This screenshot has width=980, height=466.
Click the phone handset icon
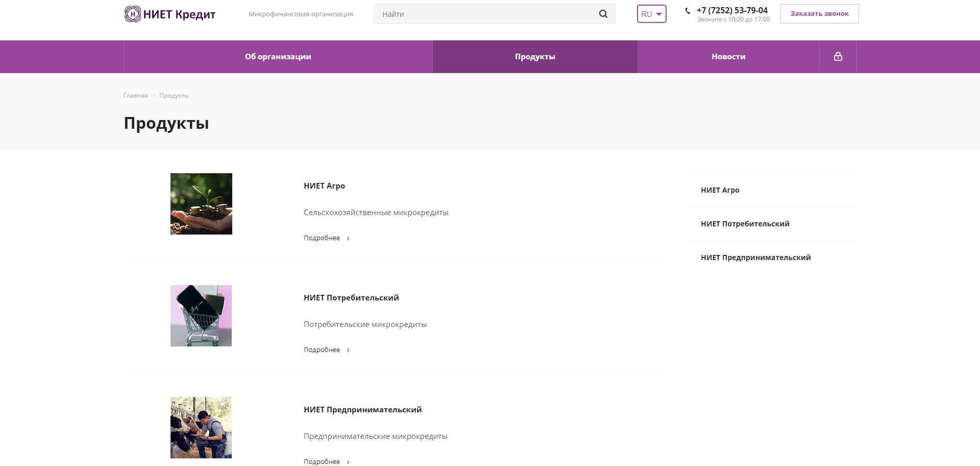pyautogui.click(x=688, y=11)
